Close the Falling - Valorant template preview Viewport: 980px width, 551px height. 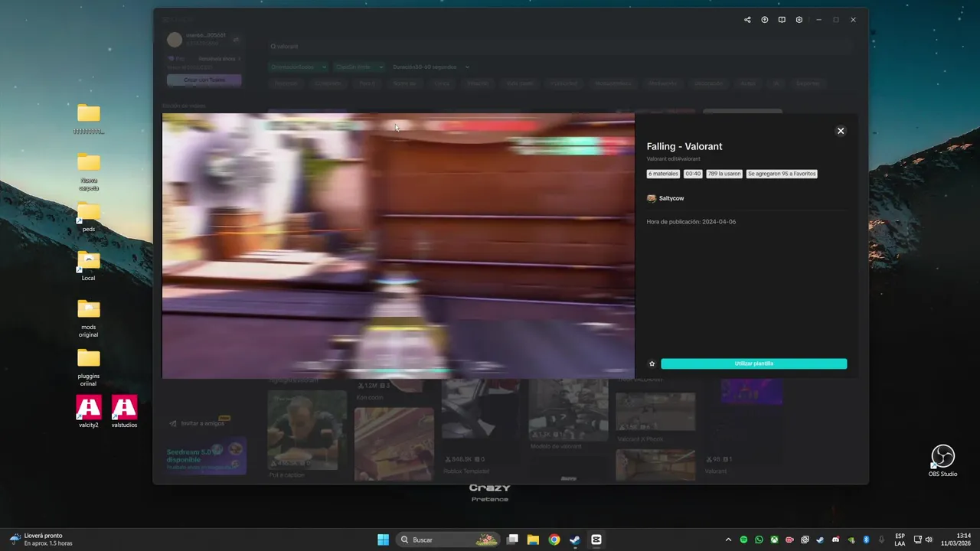tap(841, 131)
